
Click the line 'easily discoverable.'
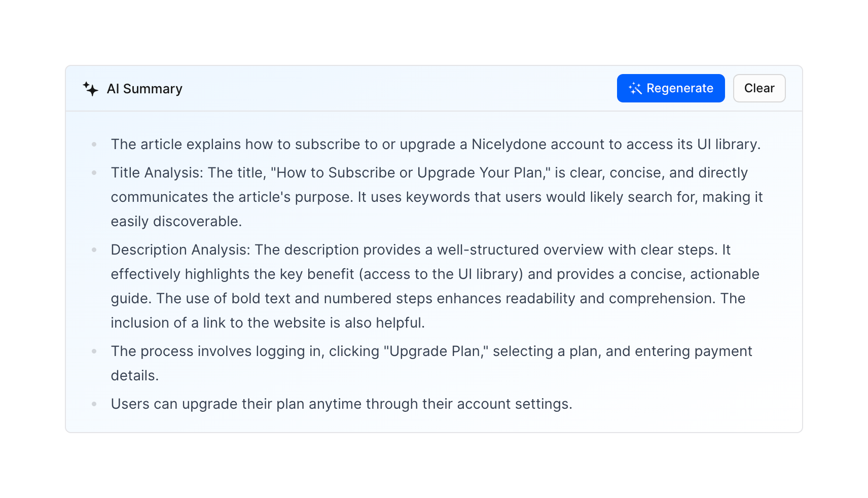[176, 222]
